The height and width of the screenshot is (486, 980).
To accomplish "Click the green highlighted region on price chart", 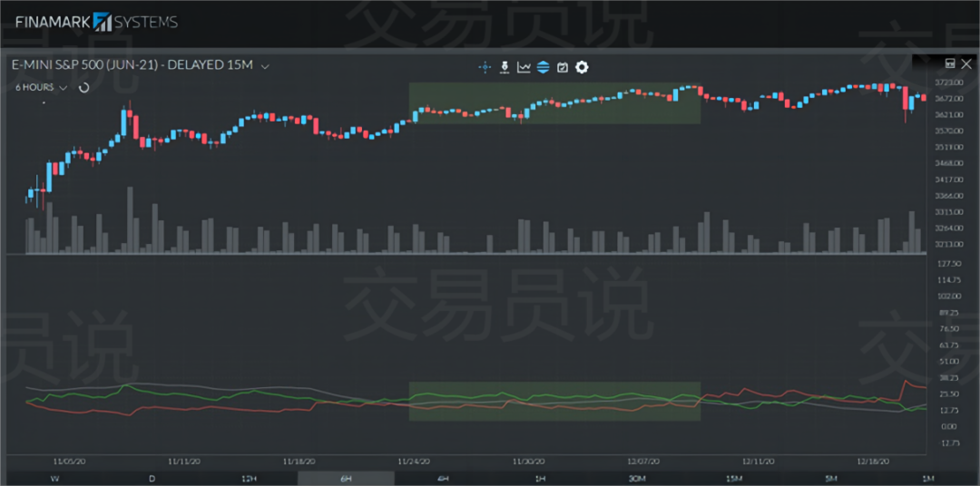I will point(554,102).
